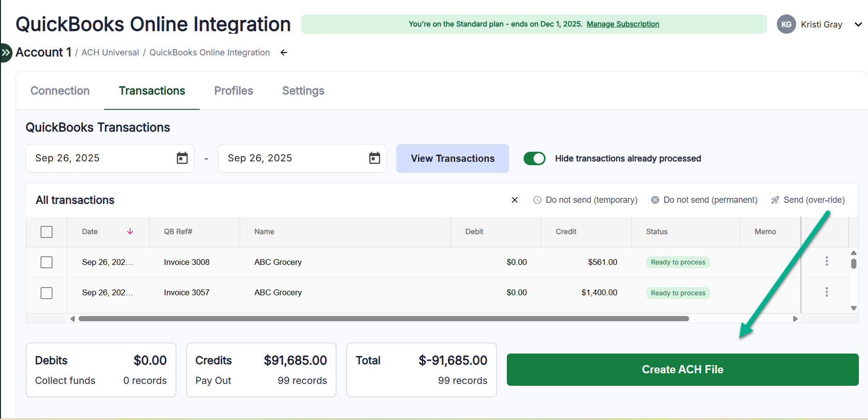
Task: Click the Invoice 3057 reference cell
Action: tap(187, 292)
